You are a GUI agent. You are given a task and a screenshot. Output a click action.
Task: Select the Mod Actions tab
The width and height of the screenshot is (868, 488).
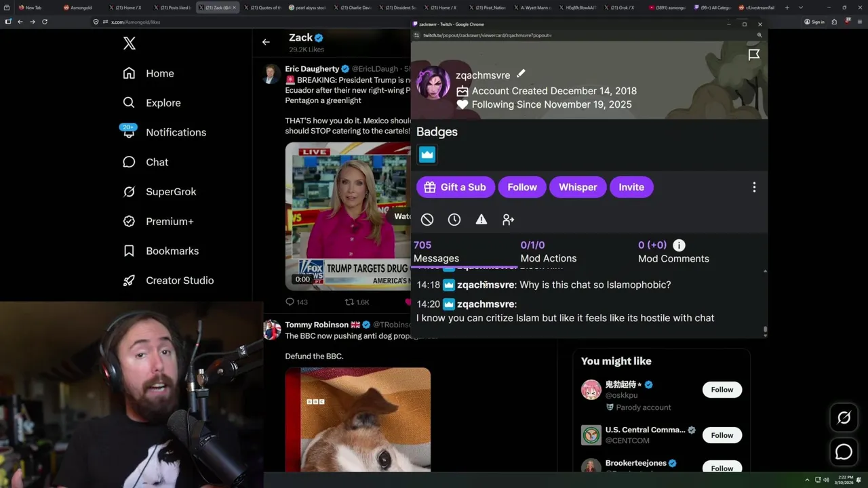pos(548,251)
